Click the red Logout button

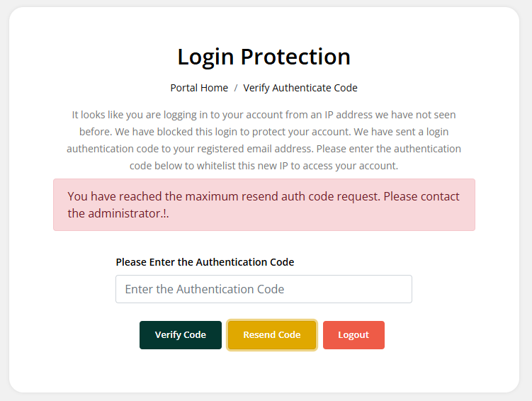(353, 335)
